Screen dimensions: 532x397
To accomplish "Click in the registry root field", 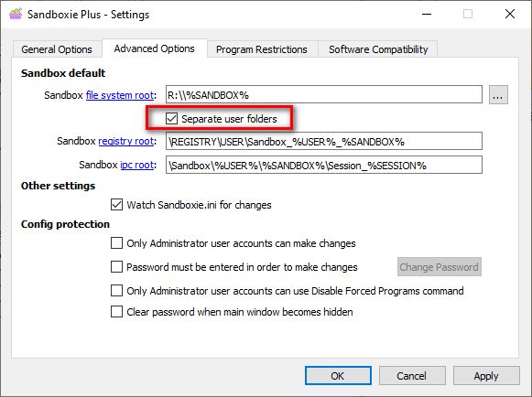I will click(323, 141).
